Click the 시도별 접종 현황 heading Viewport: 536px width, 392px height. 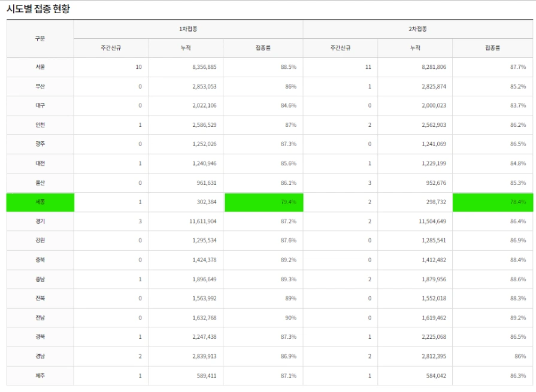(38, 8)
